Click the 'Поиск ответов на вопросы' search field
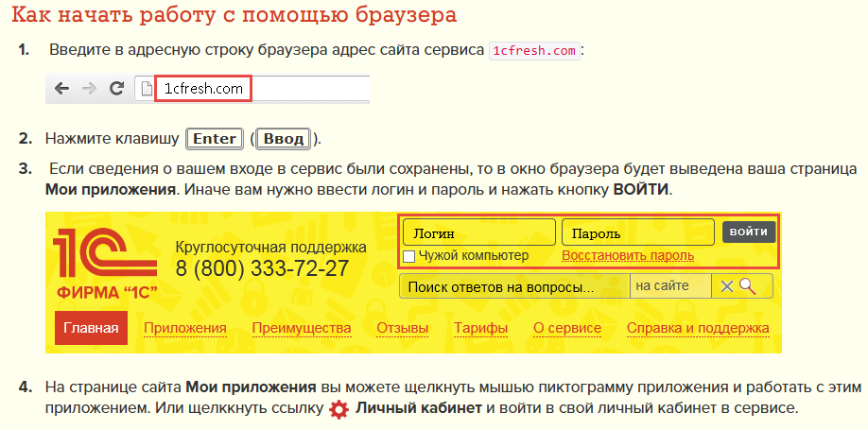Viewport: 868px width, 430px height. [514, 286]
